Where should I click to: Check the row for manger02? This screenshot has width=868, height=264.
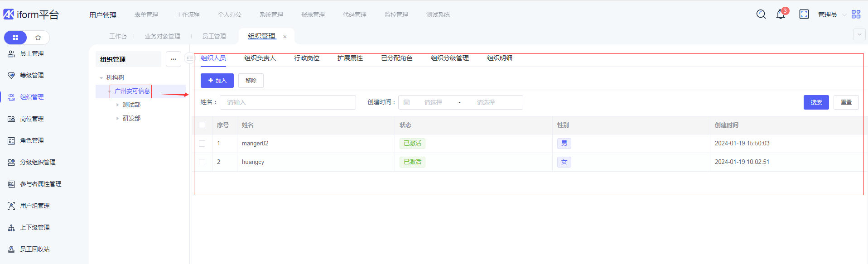pos(202,144)
